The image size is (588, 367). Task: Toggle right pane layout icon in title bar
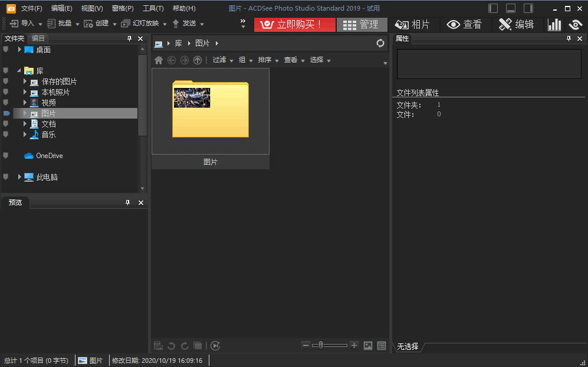click(x=528, y=8)
